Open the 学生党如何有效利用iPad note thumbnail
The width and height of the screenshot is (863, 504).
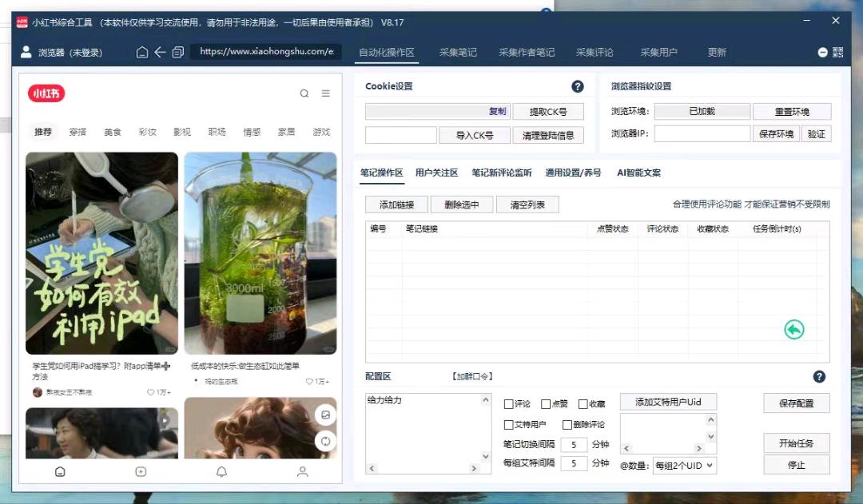click(x=101, y=253)
